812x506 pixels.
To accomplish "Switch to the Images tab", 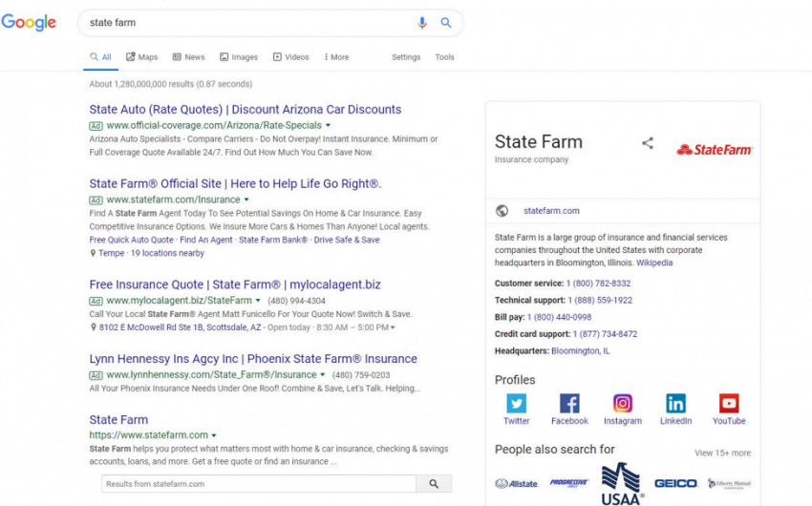I will (239, 57).
